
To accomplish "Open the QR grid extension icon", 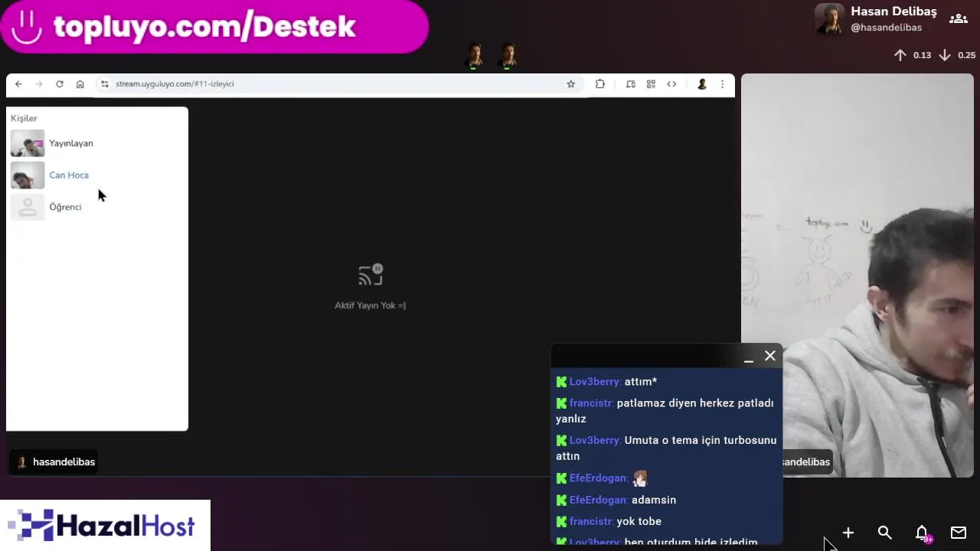I will [651, 84].
